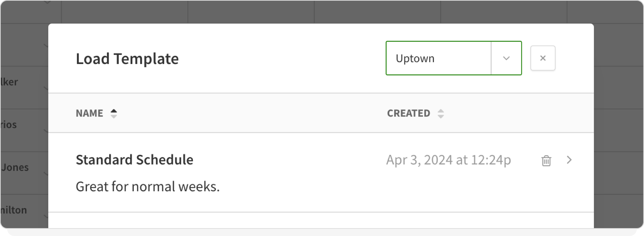
Task: Sort templates by CREATED header
Action: [x=409, y=113]
